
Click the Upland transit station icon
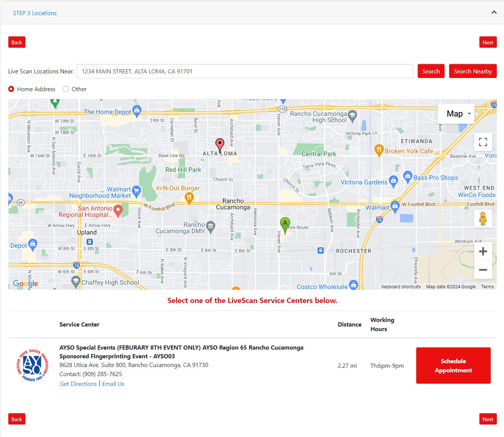coord(90,242)
